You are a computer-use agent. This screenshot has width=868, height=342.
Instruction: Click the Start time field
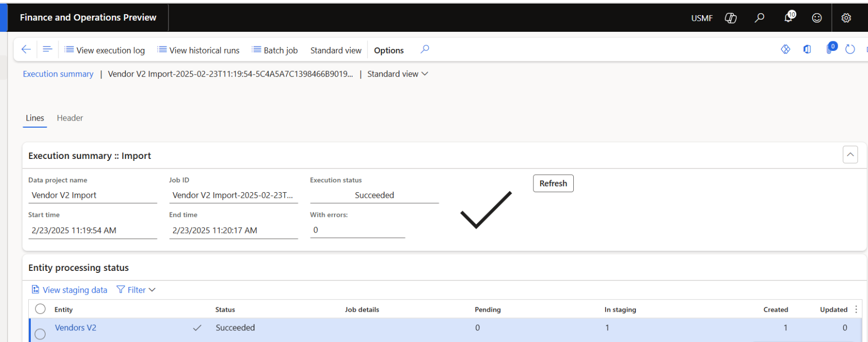point(92,231)
